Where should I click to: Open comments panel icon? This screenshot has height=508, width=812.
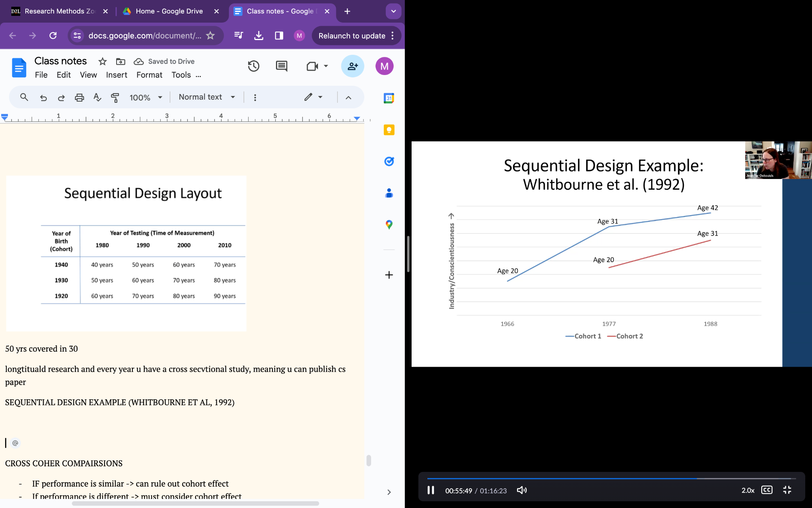click(282, 66)
